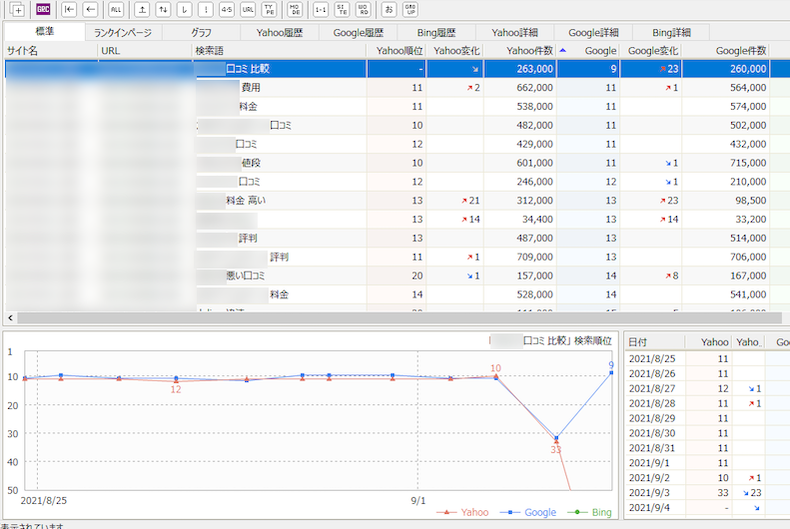Screen dimensions: 790x529
Task: Open the グラフ tab
Action: tap(201, 33)
